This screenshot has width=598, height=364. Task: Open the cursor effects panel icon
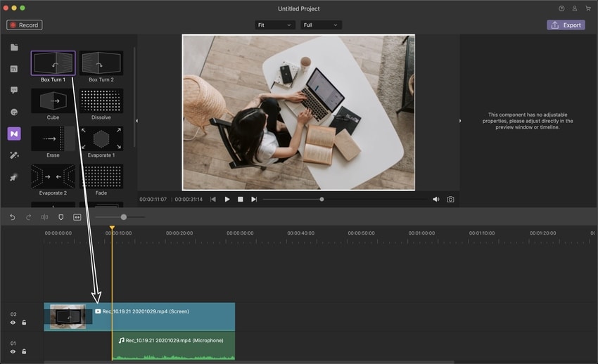coord(14,177)
